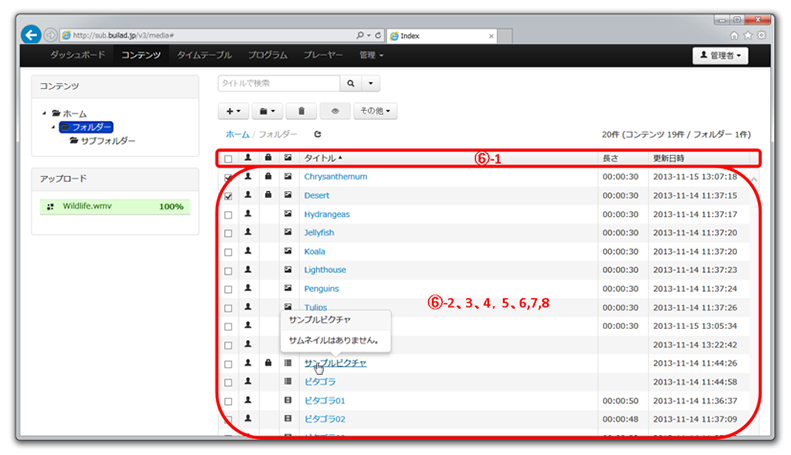Sort by 更新日時 column header

point(669,158)
